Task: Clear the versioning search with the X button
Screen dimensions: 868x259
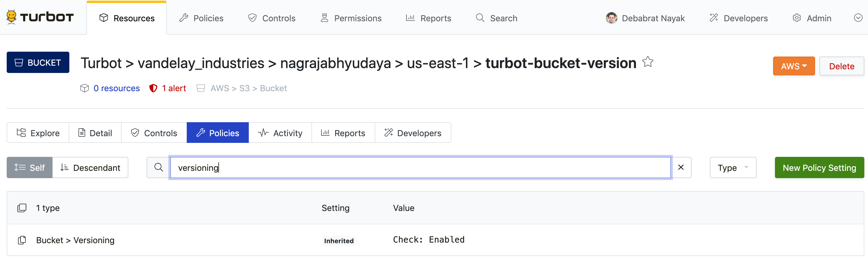Action: (x=681, y=167)
